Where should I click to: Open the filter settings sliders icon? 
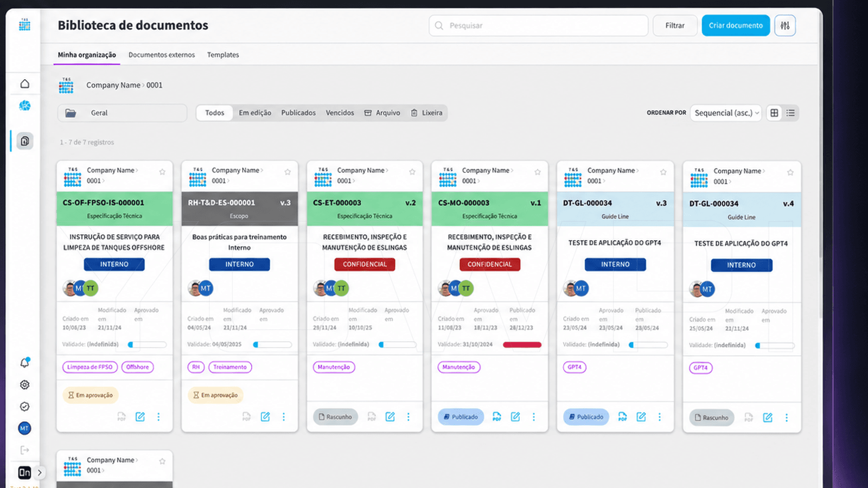coord(785,25)
